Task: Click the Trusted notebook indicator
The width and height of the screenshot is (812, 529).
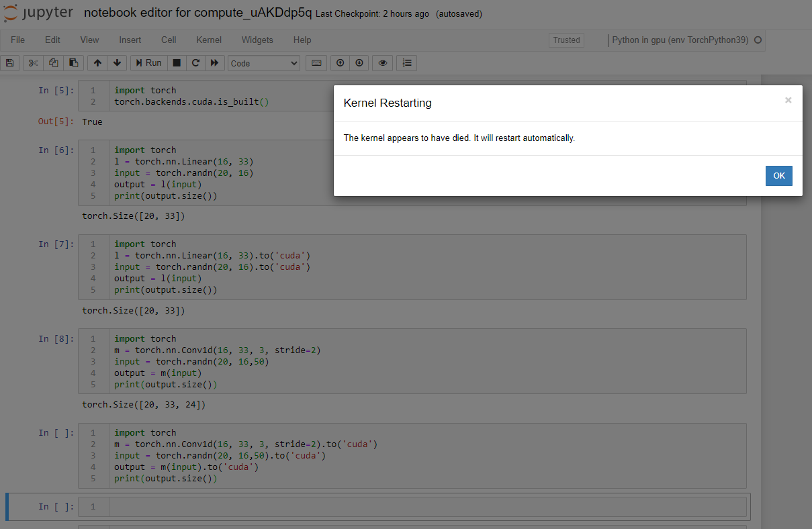Action: click(566, 40)
